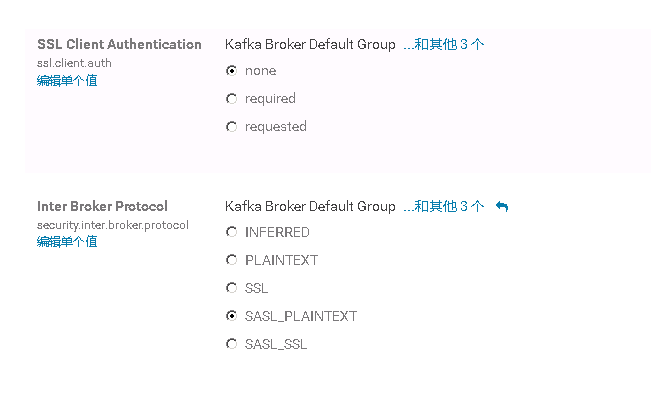Click 'Kafka Broker Default Group' above the 'none' option
651x400 pixels.
(310, 44)
